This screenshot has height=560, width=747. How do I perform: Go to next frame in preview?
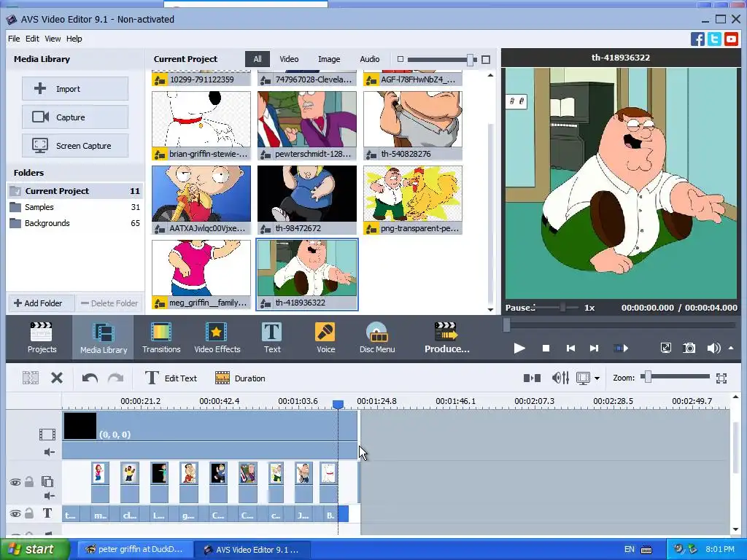[x=594, y=349]
